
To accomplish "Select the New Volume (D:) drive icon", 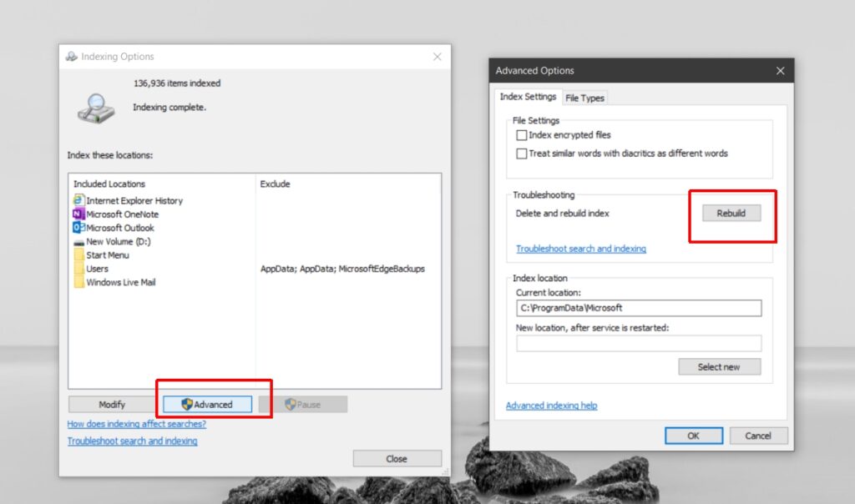I will 78,241.
